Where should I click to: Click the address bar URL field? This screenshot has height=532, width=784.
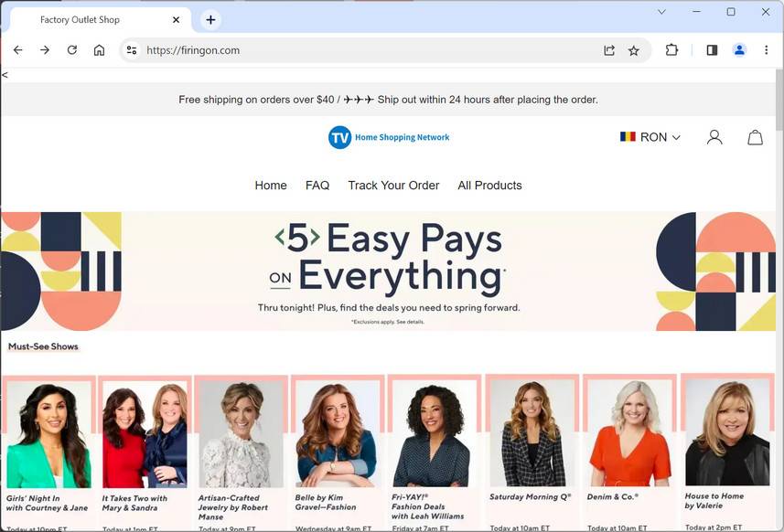(x=370, y=50)
